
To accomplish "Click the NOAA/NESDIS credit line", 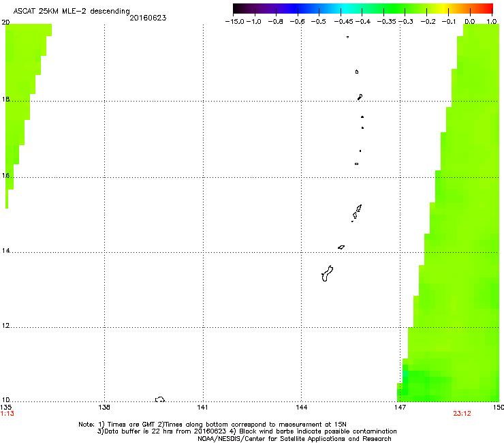I will pyautogui.click(x=294, y=439).
